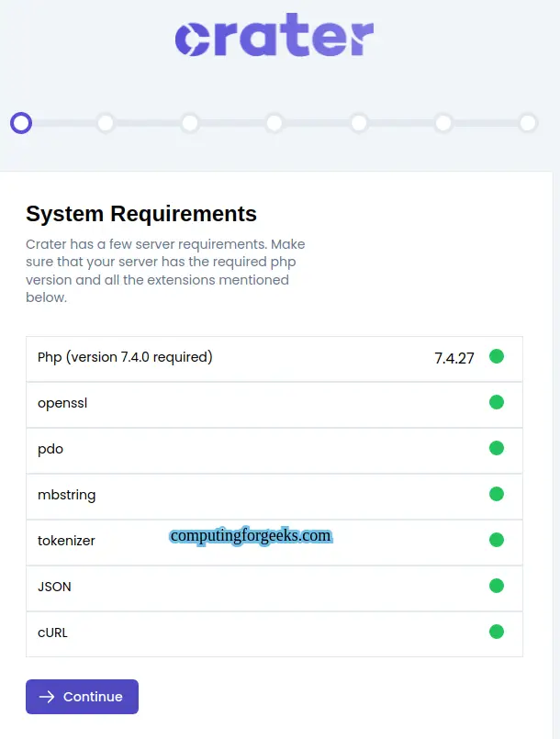Click the green status dot for JSON
Screen dimensions: 560x739
497,586
